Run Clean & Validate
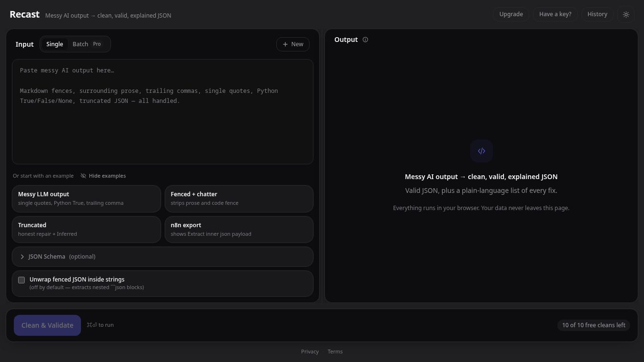Image resolution: width=644 pixels, height=362 pixels. tap(47, 325)
